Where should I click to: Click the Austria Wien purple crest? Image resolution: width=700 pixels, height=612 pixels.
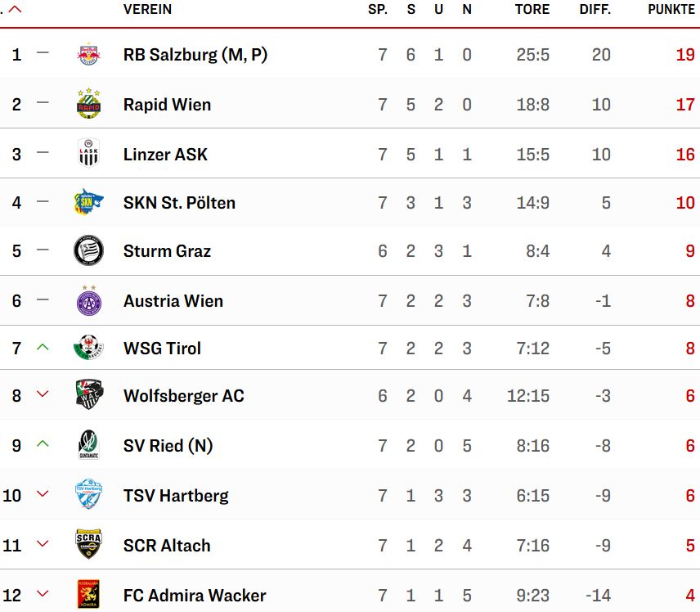click(88, 300)
